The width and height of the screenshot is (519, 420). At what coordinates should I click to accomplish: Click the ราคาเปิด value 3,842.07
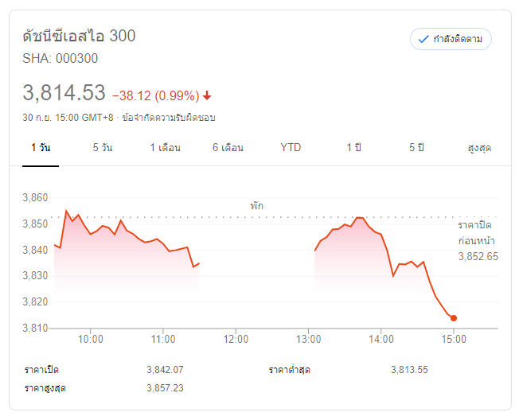pos(166,370)
